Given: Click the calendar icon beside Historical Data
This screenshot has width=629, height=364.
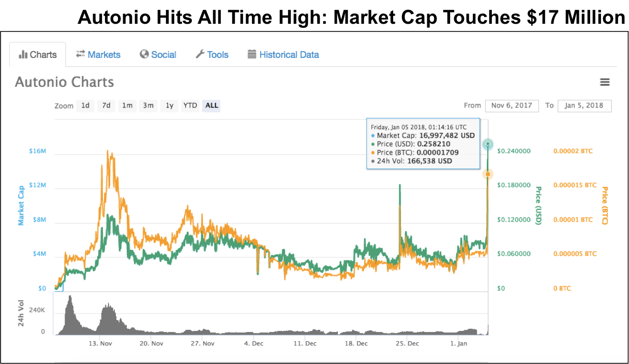Looking at the screenshot, I should (252, 54).
